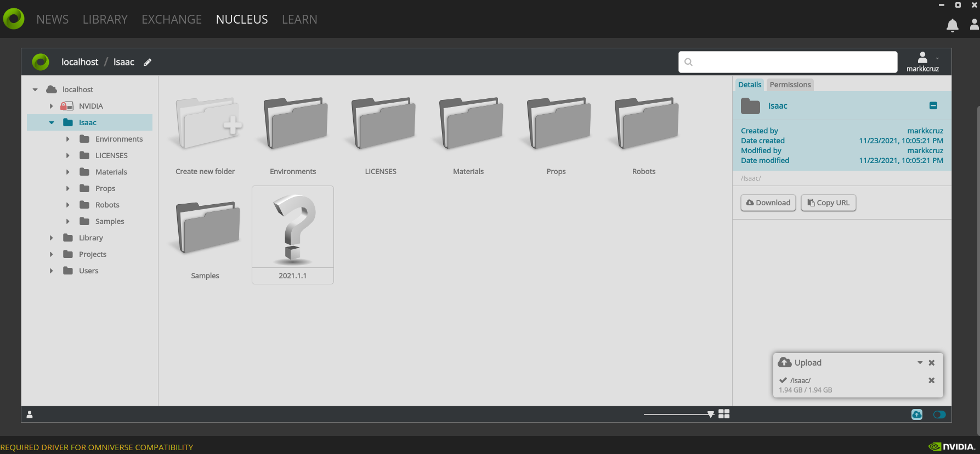The image size is (980, 454).
Task: Adjust the thumbnail size slider
Action: click(x=711, y=414)
